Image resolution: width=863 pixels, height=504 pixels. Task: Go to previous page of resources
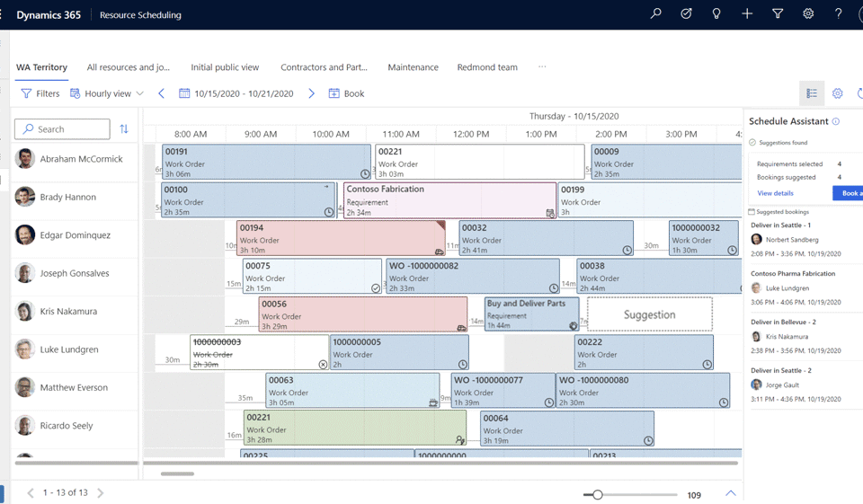coord(31,493)
